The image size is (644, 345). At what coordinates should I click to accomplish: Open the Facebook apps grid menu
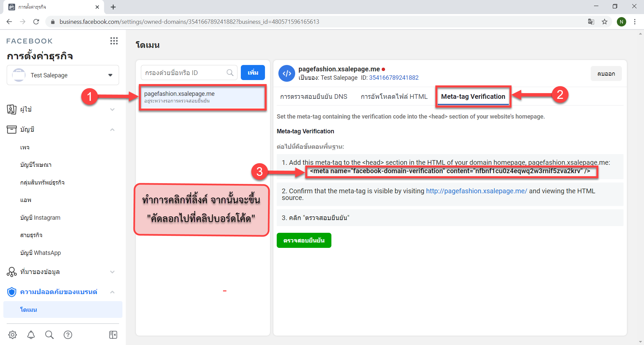pos(114,41)
